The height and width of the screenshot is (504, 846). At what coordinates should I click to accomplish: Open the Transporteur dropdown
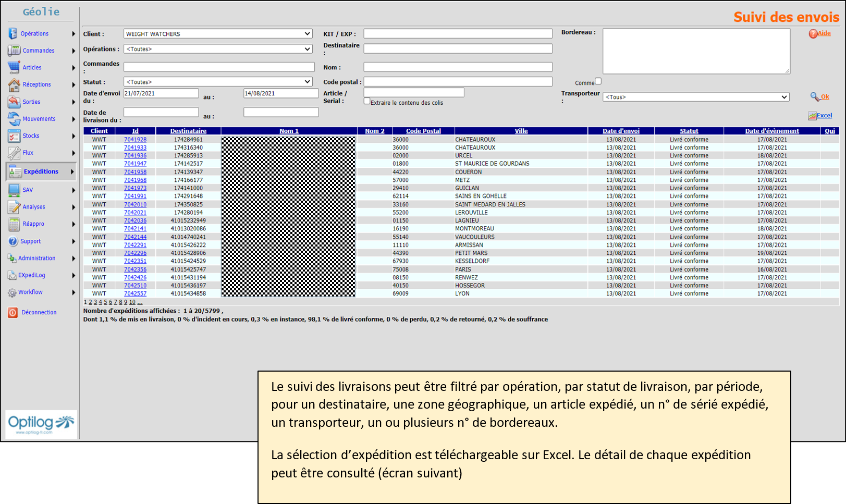pyautogui.click(x=696, y=97)
